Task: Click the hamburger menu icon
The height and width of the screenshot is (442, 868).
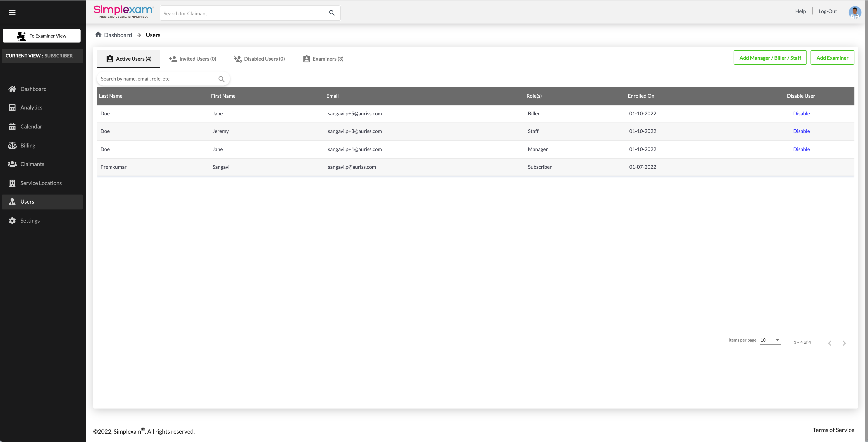Action: tap(12, 12)
